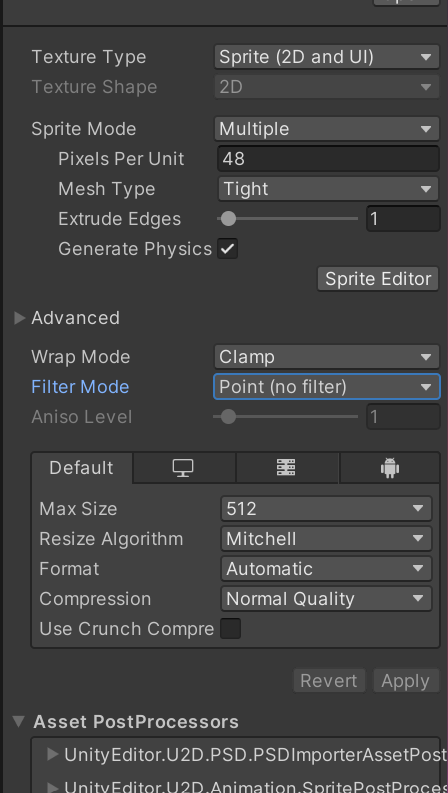
Task: Open the Wrap Mode Clamp dropdown
Action: click(327, 357)
